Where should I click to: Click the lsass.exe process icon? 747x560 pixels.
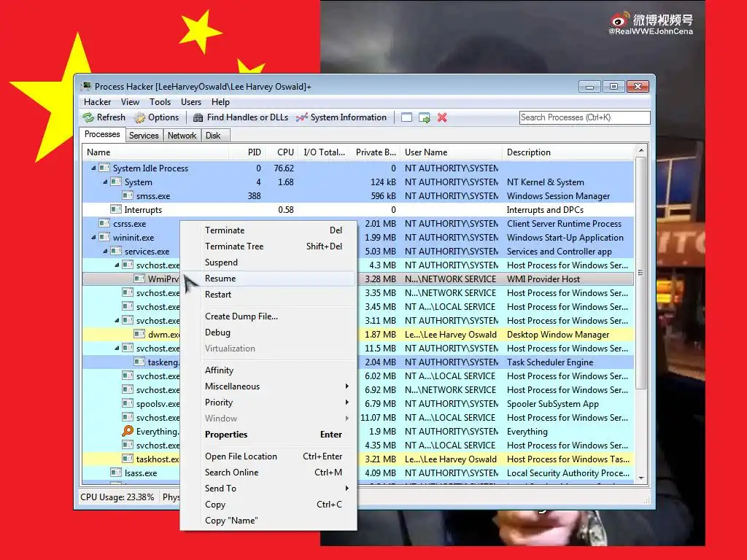pos(116,472)
